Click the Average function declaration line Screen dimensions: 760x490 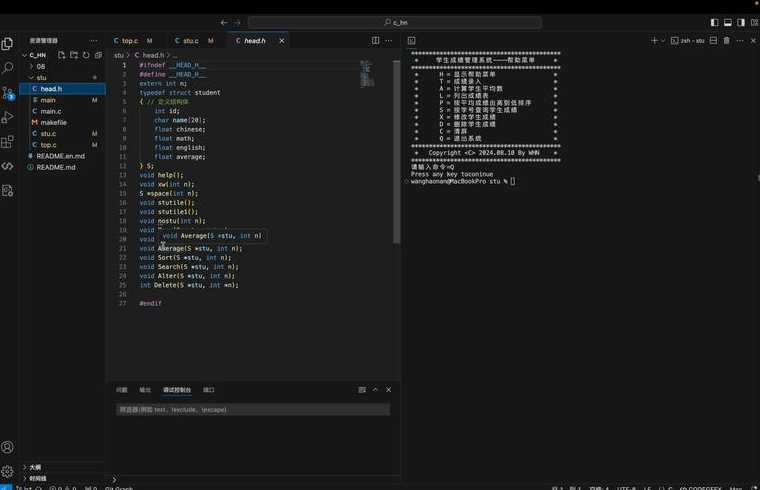click(x=190, y=248)
